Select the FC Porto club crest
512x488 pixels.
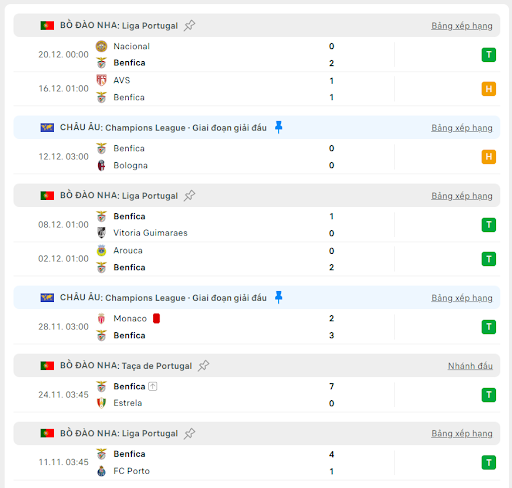pyautogui.click(x=101, y=471)
